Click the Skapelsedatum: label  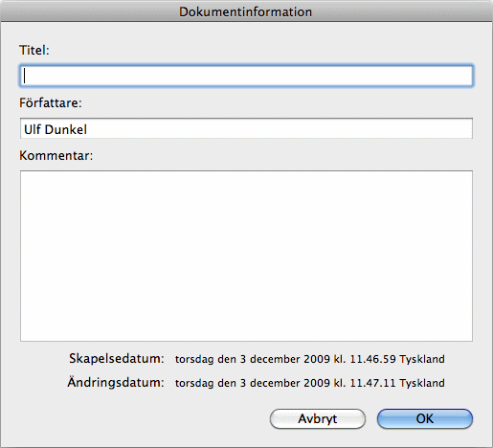coord(117,359)
